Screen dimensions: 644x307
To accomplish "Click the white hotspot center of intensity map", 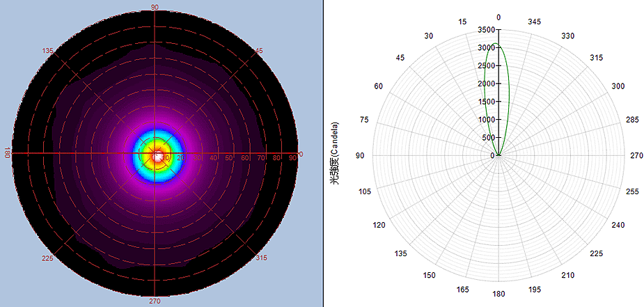I will (x=159, y=155).
